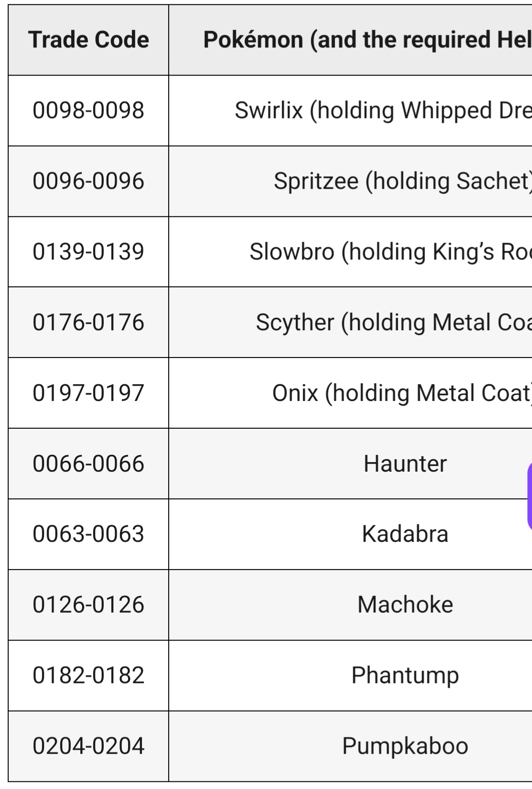Click the Pokémon column header
The height and width of the screenshot is (789, 532).
tap(367, 40)
